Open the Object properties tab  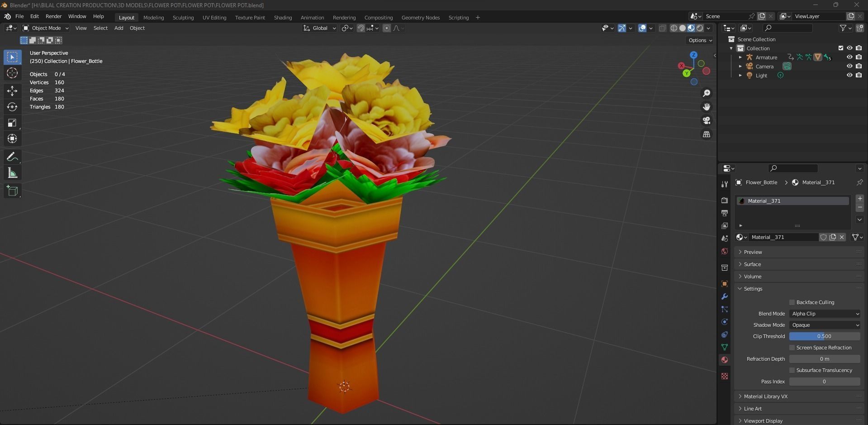pyautogui.click(x=725, y=284)
